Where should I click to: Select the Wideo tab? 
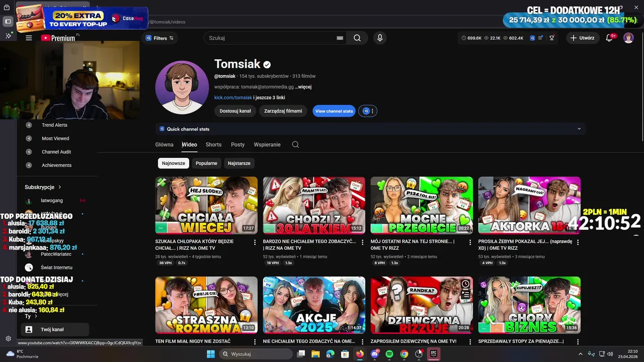pyautogui.click(x=189, y=144)
